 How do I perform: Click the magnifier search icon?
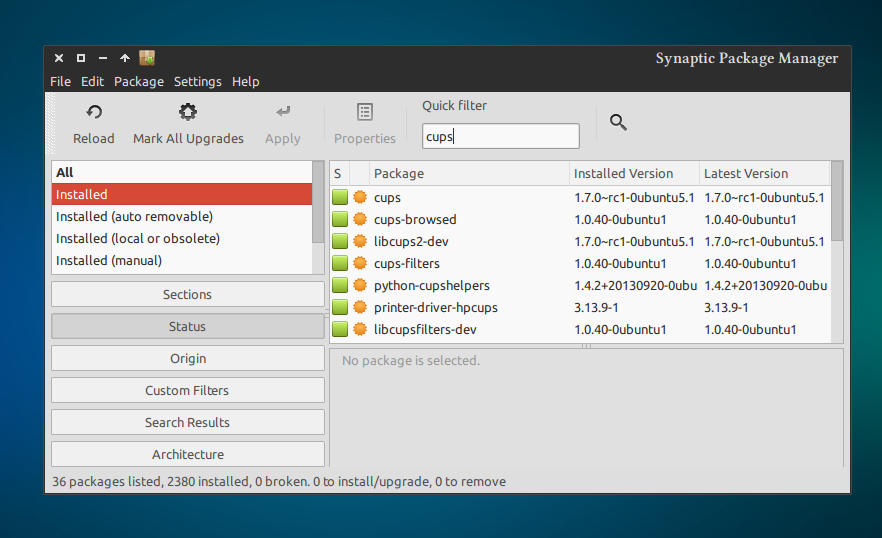618,122
